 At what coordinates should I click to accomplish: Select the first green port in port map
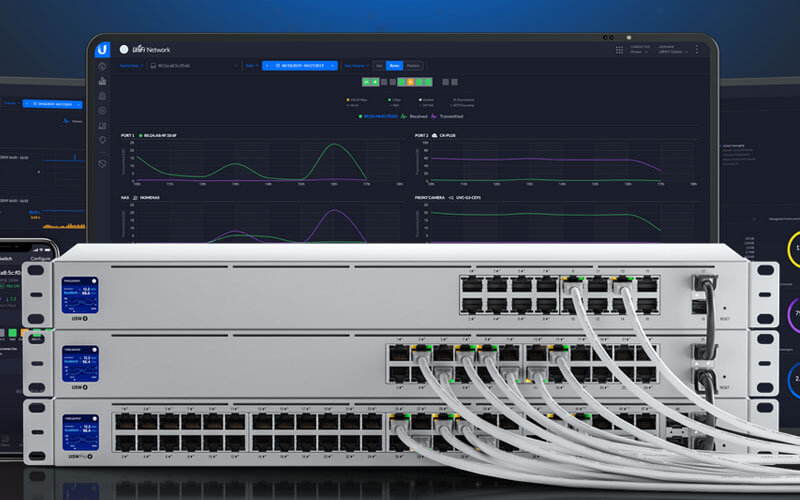367,80
